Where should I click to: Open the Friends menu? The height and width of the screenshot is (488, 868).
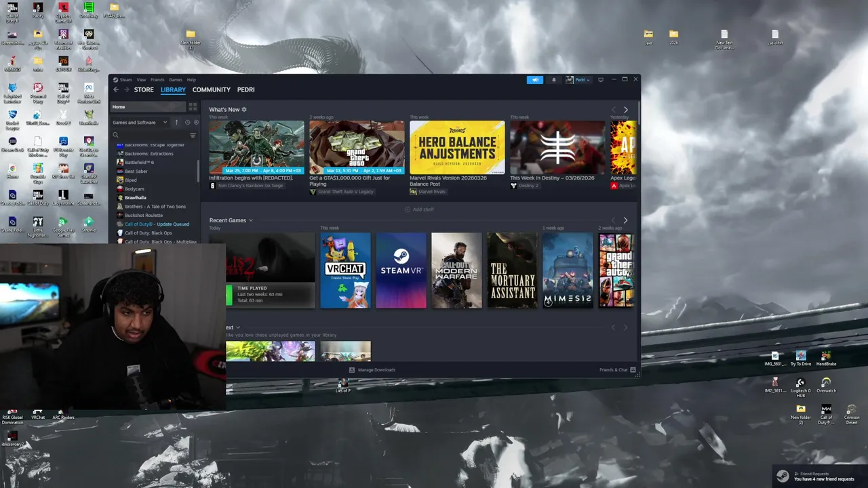pyautogui.click(x=157, y=80)
